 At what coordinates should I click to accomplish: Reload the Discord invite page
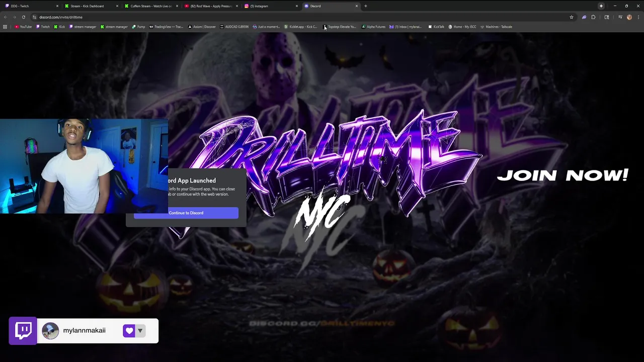coord(23,17)
